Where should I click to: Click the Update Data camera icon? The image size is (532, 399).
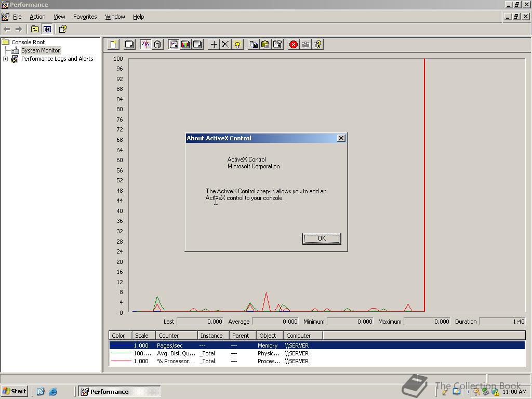[x=305, y=45]
